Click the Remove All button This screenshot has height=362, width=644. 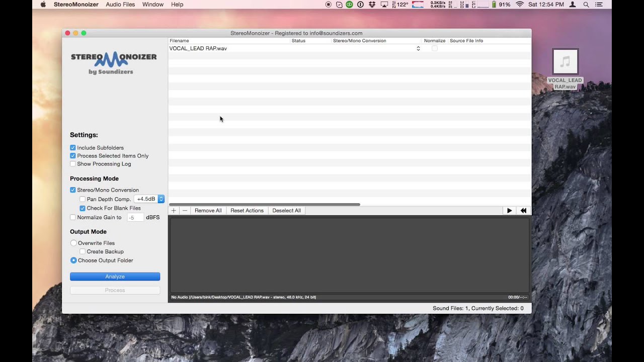coord(208,211)
